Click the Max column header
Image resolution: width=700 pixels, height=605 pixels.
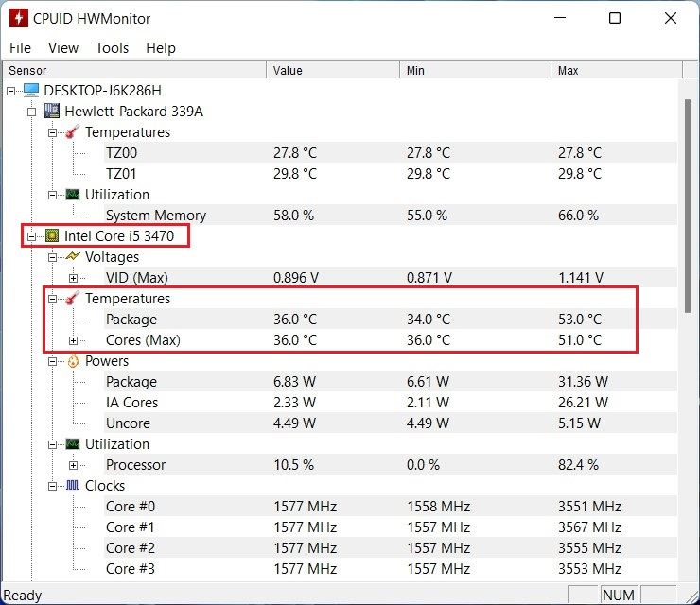coord(617,71)
